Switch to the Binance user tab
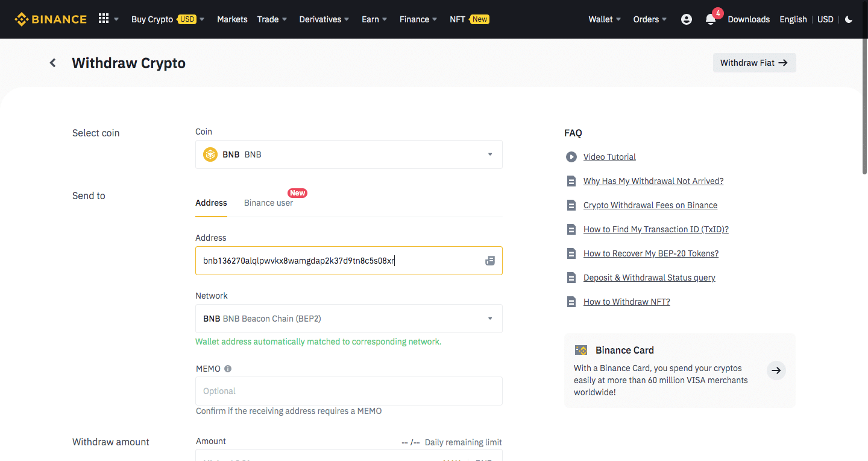Image resolution: width=868 pixels, height=461 pixels. coord(268,203)
